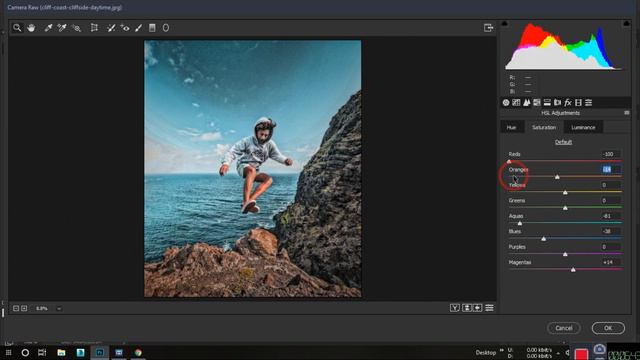640x360 pixels.
Task: Click the Blues saturation slider handle
Action: point(544,239)
